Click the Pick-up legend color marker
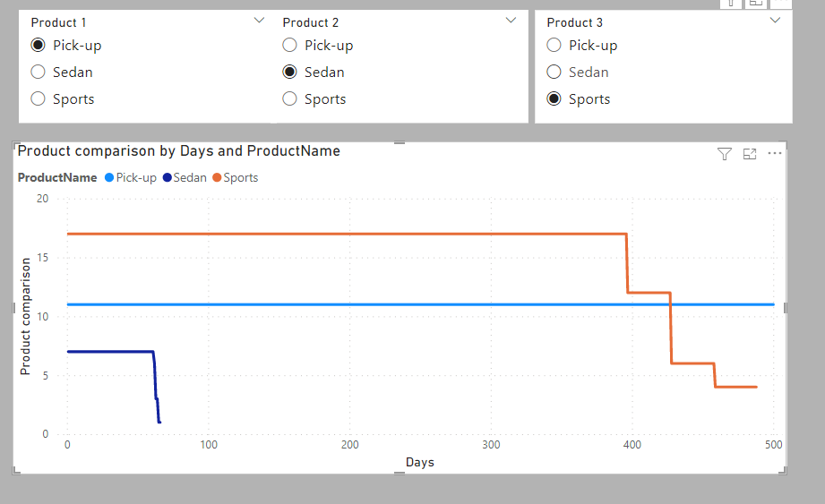The image size is (825, 504). 109,177
